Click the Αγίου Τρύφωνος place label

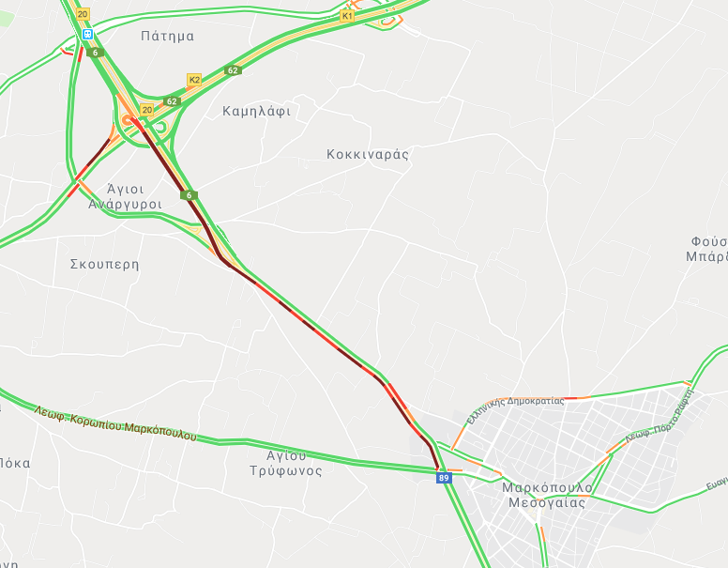[286, 463]
